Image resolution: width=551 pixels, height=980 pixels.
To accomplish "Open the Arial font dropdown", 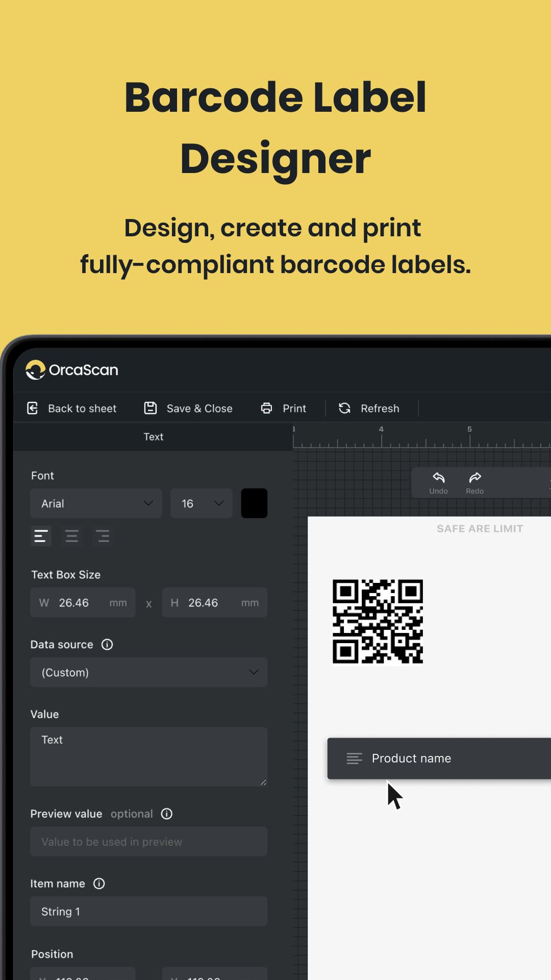I will [96, 503].
